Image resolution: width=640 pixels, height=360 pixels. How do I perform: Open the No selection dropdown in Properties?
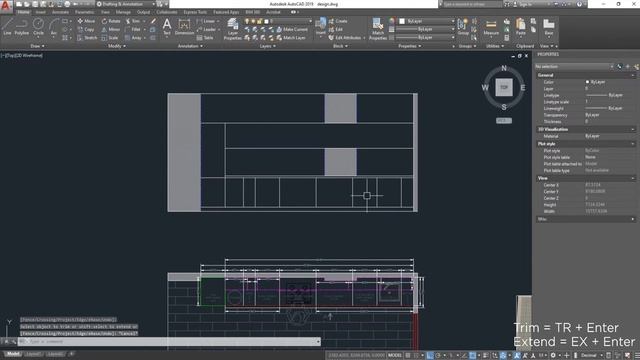click(x=574, y=67)
